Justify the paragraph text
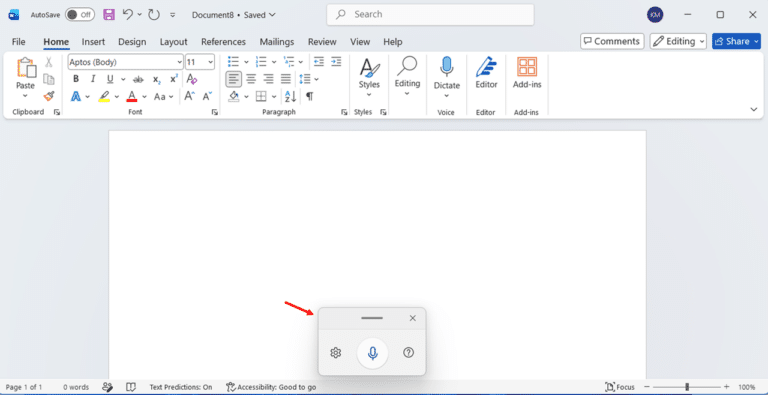768x395 pixels. point(286,78)
